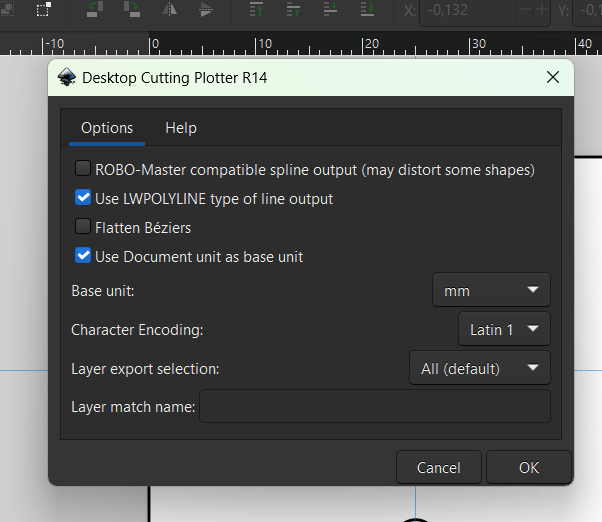602x522 pixels.
Task: Close the Desktop Cutting Plotter R14 dialog
Action: pyautogui.click(x=552, y=77)
